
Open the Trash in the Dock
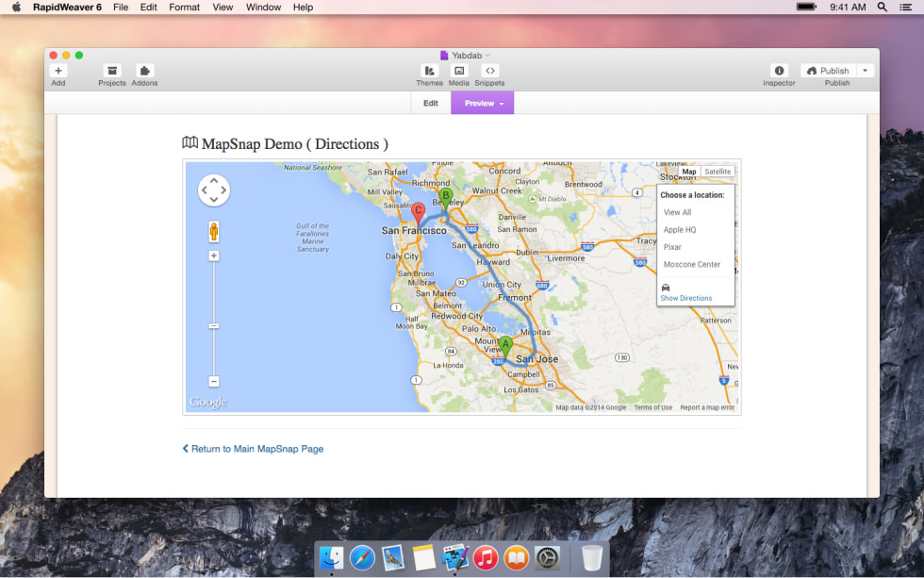click(592, 558)
